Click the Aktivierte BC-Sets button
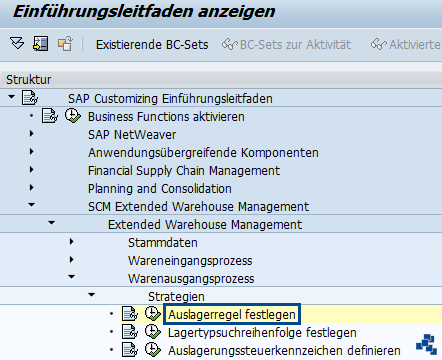The image size is (442, 360). pyautogui.click(x=406, y=44)
